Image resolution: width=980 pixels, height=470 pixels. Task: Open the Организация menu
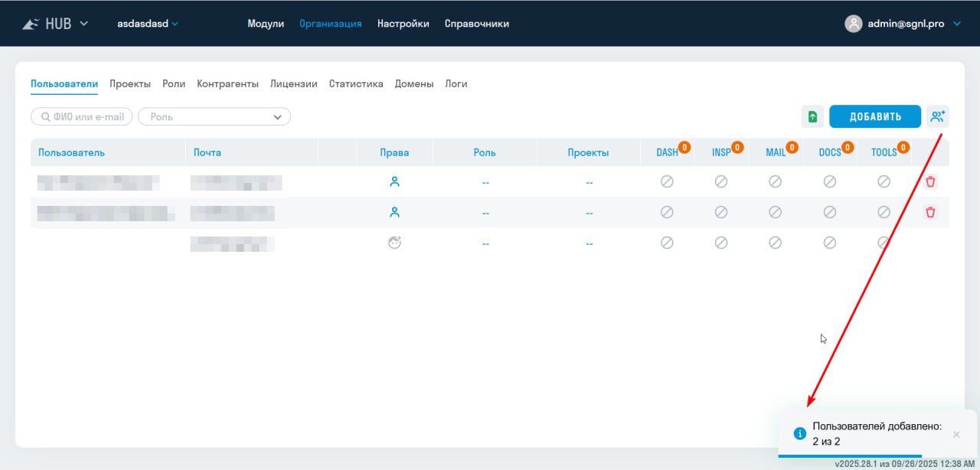tap(331, 24)
